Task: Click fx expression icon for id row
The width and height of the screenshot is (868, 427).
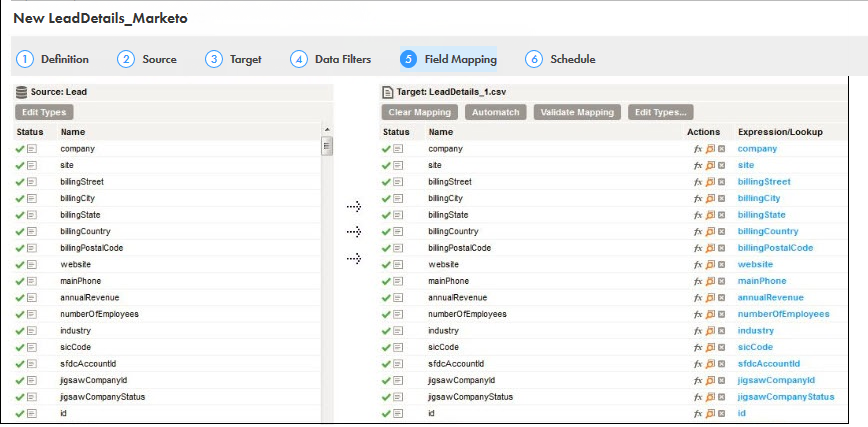Action: click(698, 414)
